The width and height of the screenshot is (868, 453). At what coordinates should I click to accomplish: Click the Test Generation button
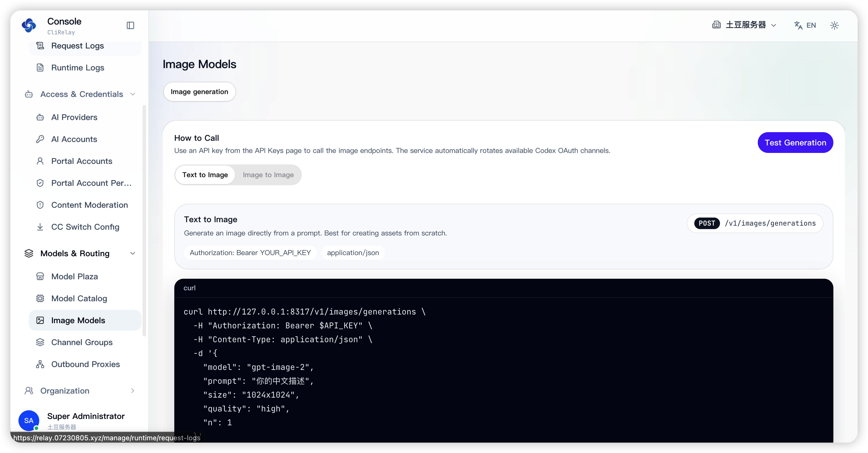(795, 143)
